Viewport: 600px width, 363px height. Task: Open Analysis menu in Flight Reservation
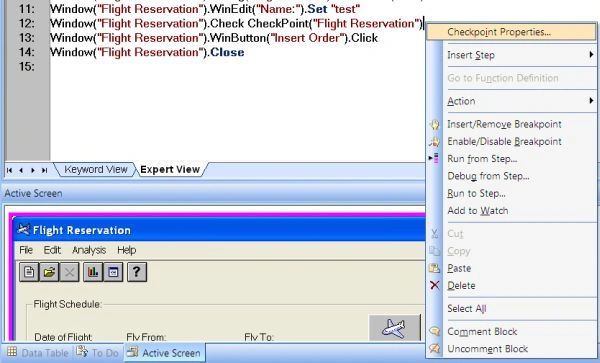(89, 250)
